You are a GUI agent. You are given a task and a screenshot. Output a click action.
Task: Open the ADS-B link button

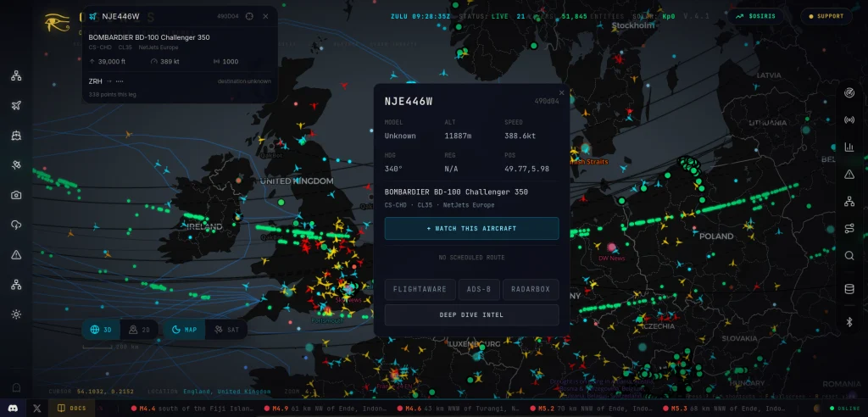pyautogui.click(x=480, y=289)
